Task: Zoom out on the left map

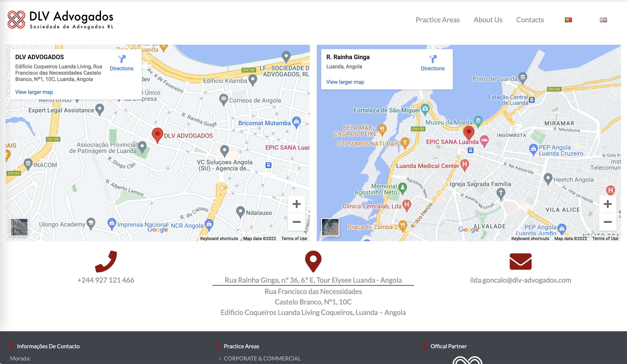Action: 296,222
